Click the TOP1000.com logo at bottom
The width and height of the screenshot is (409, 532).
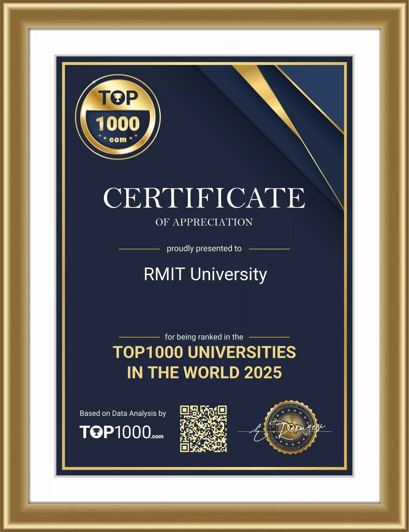pyautogui.click(x=122, y=432)
